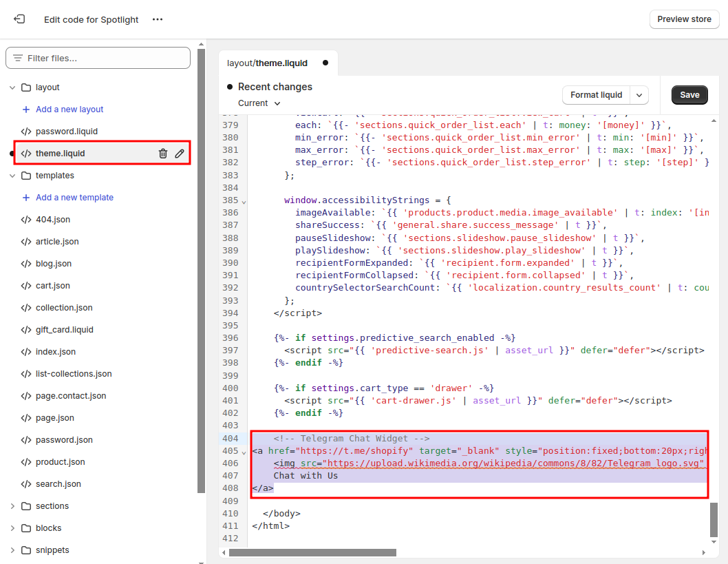728x564 pixels.
Task: Click the templates folder icon
Action: tap(26, 176)
